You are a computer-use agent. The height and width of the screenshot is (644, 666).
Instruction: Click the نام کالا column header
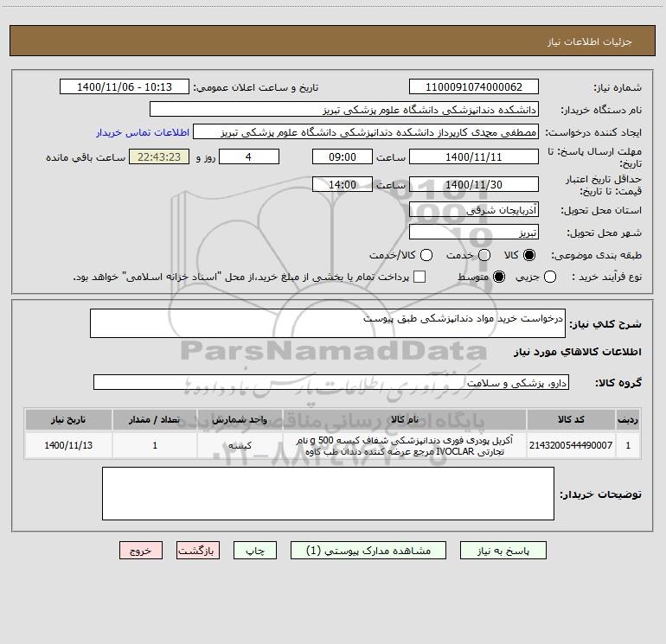pos(405,420)
